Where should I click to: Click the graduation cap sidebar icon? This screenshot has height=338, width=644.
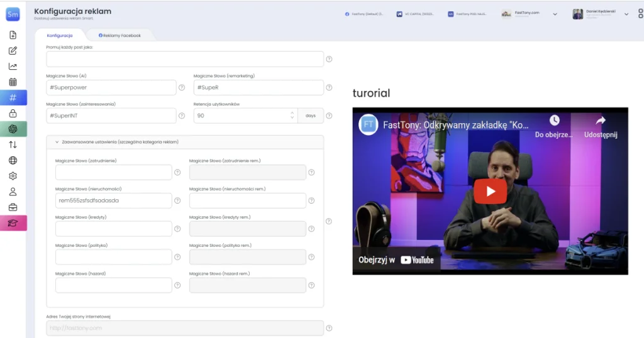click(x=13, y=223)
